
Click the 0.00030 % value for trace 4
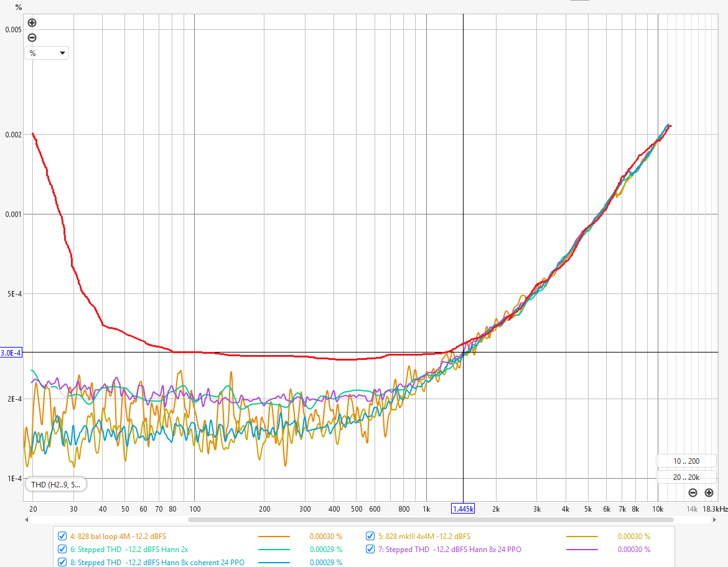326,537
